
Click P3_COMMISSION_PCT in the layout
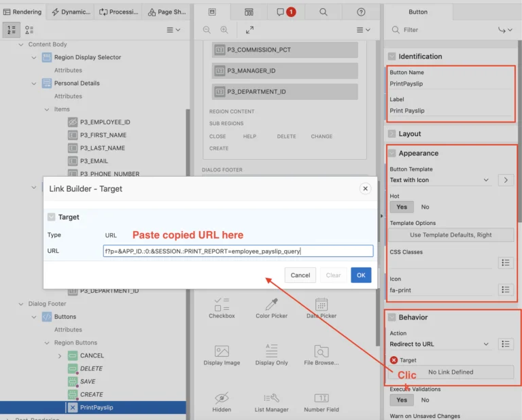(285, 50)
